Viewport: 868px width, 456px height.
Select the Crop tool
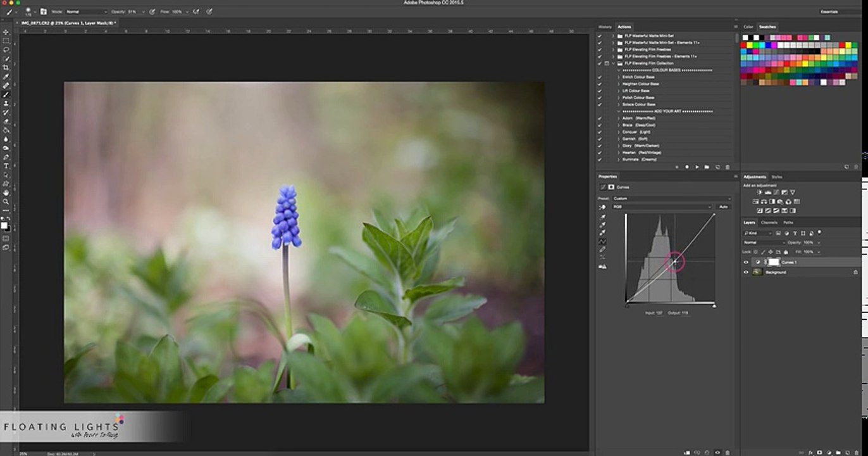[x=6, y=67]
